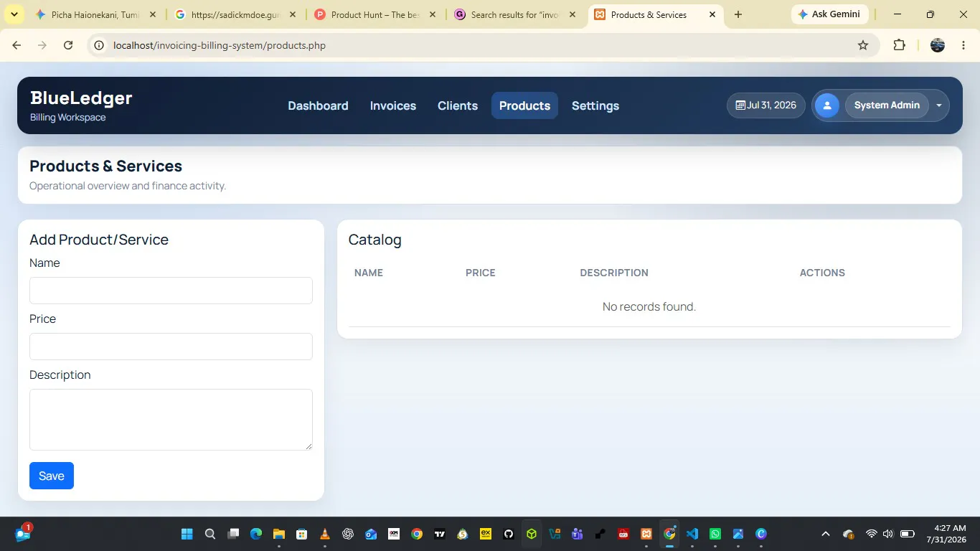Open Windows Search from the taskbar
The height and width of the screenshot is (551, 980).
click(210, 534)
